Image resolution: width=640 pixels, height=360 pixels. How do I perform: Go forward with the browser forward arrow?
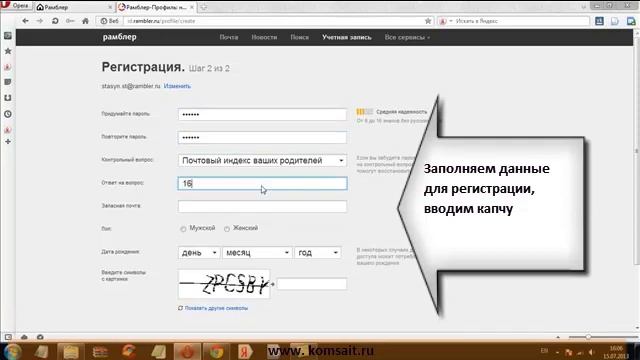point(40,21)
